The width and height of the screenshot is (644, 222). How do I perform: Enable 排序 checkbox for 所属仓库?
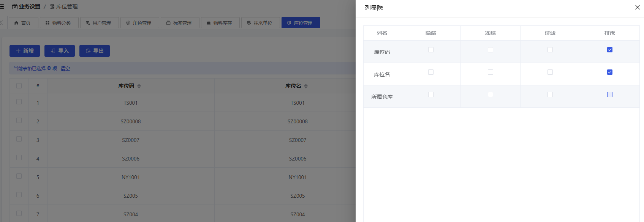tap(610, 94)
